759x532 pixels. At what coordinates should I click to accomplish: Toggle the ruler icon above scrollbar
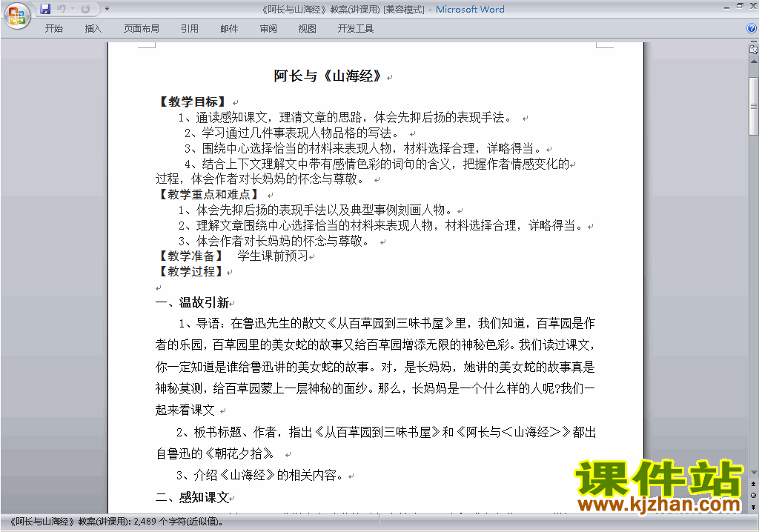coord(754,48)
